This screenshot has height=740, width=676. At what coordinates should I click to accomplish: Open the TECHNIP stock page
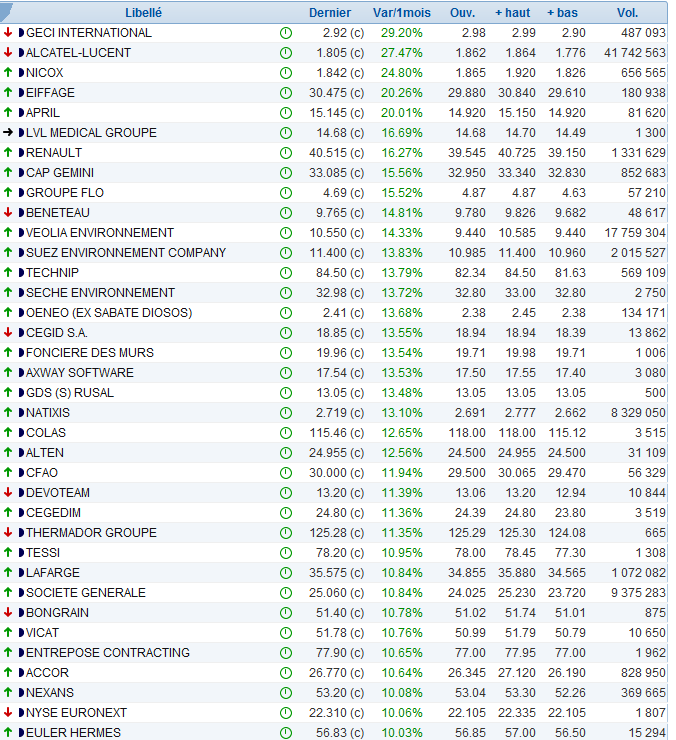(x=54, y=273)
